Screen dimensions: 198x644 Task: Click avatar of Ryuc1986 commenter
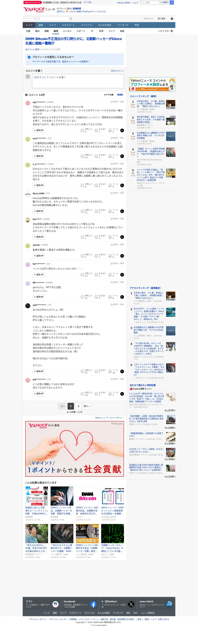pyautogui.click(x=28, y=194)
